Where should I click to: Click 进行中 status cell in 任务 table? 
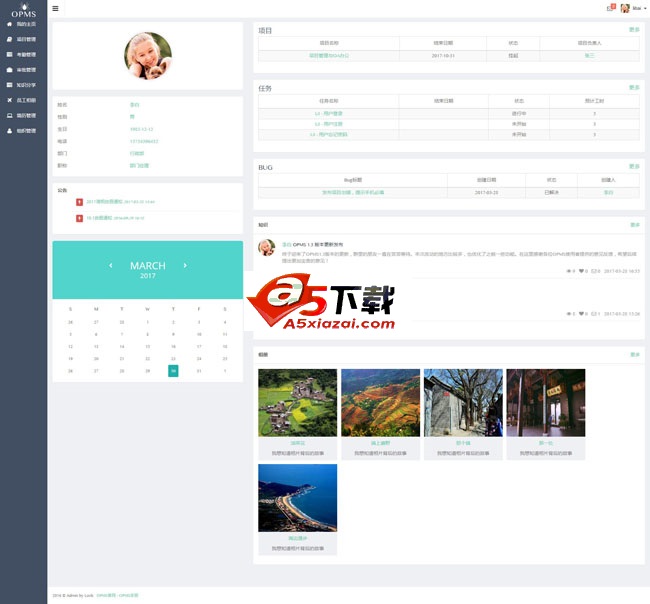[x=519, y=113]
